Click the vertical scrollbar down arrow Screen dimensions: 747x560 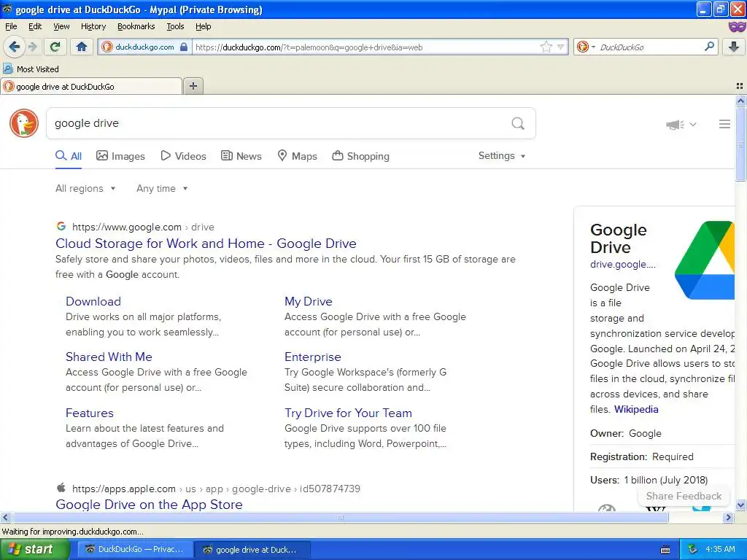pyautogui.click(x=740, y=505)
